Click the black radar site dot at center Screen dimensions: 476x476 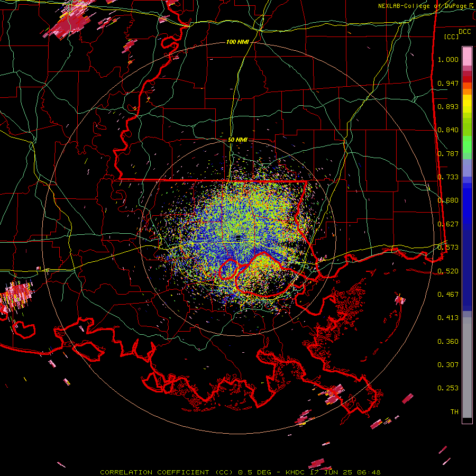click(x=238, y=239)
